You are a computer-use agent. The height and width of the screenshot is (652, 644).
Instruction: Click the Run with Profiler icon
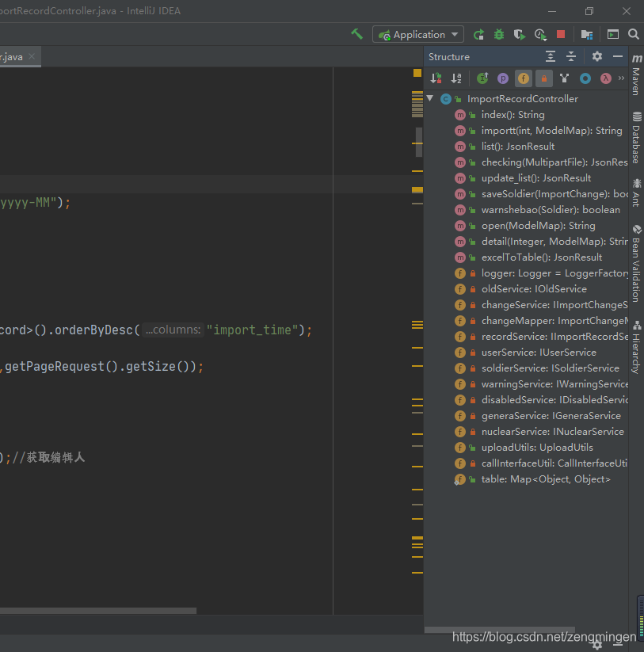click(540, 35)
